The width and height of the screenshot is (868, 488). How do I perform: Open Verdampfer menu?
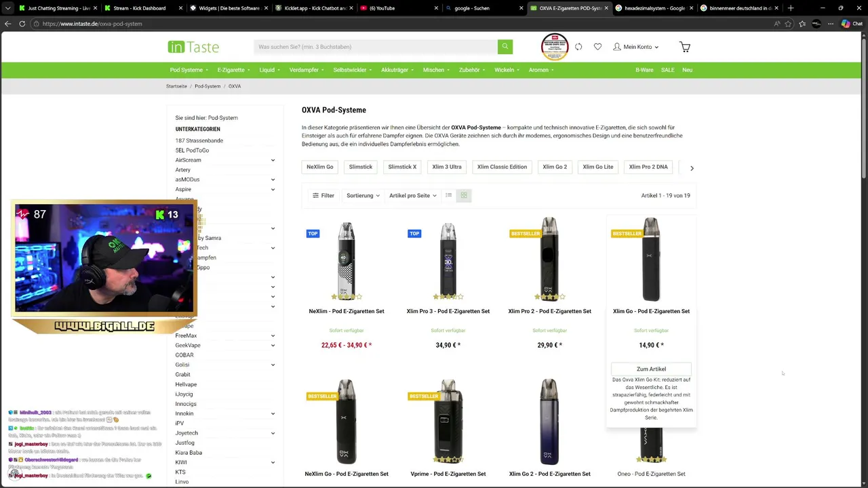click(x=307, y=70)
